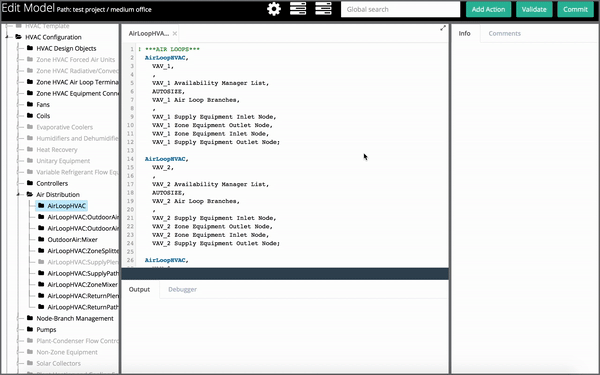Switch to the Comments tab
Screen dimensions: 600x375
click(504, 33)
